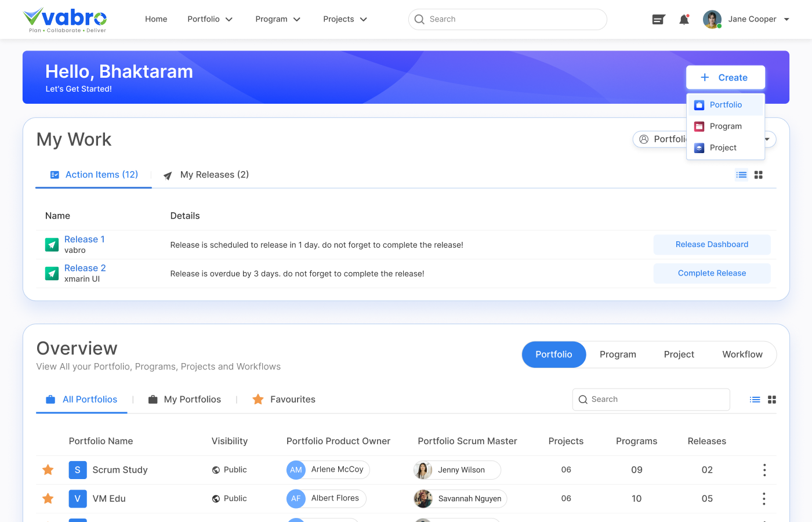
Task: Switch Overview toggle to Program
Action: click(x=617, y=354)
